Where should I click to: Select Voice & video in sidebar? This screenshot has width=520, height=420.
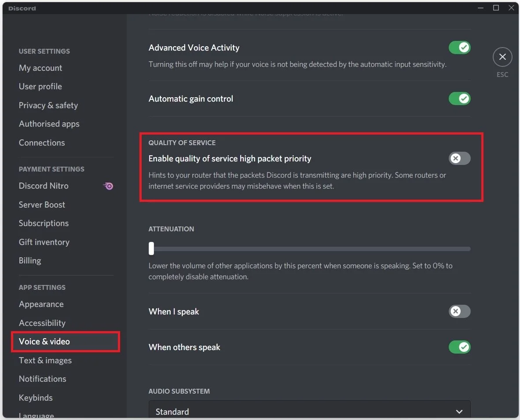point(66,341)
